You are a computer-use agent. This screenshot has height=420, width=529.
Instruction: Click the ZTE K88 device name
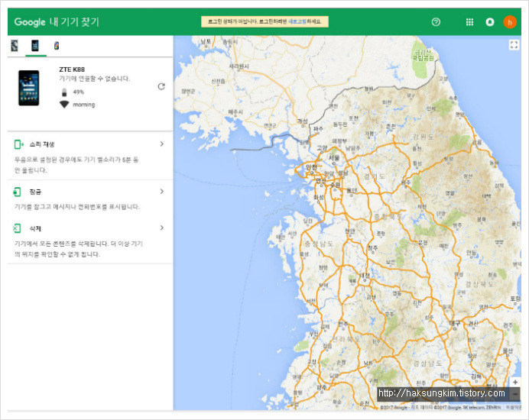[72, 69]
